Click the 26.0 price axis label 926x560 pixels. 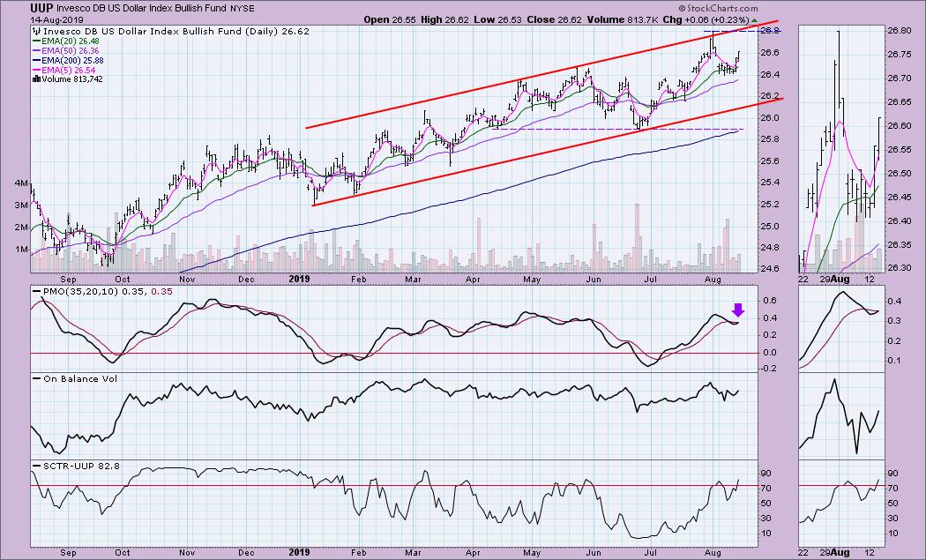(771, 118)
